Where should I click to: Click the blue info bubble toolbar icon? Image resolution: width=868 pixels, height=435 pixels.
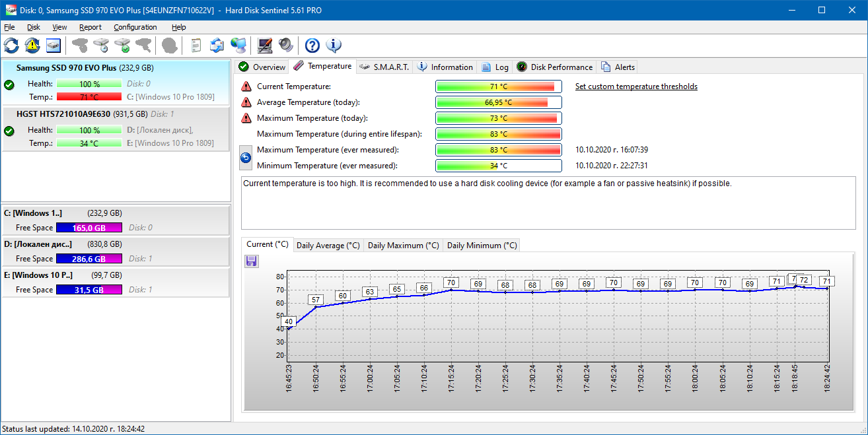[334, 46]
